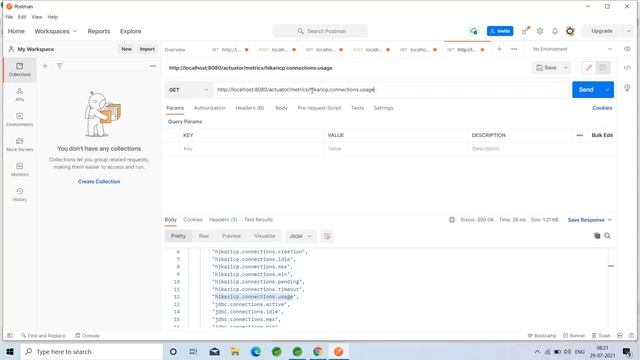This screenshot has height=360, width=640.
Task: Open the Workspaces dropdown
Action: (x=55, y=31)
